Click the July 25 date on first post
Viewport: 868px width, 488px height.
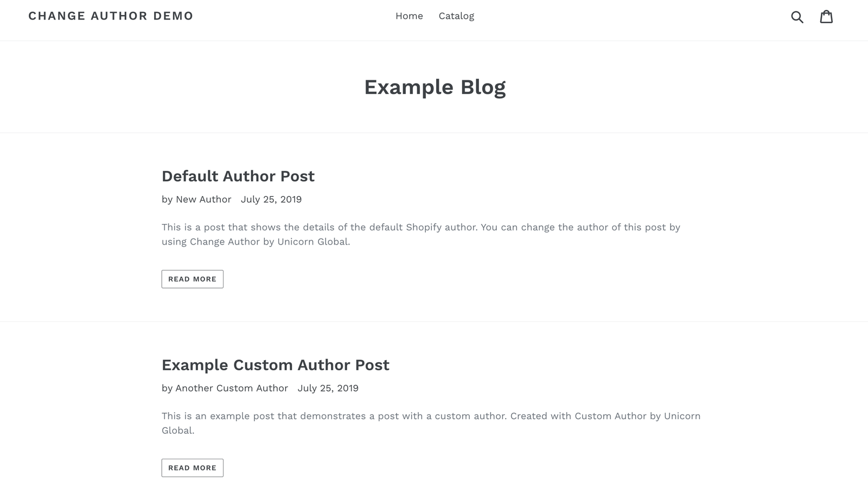[271, 199]
